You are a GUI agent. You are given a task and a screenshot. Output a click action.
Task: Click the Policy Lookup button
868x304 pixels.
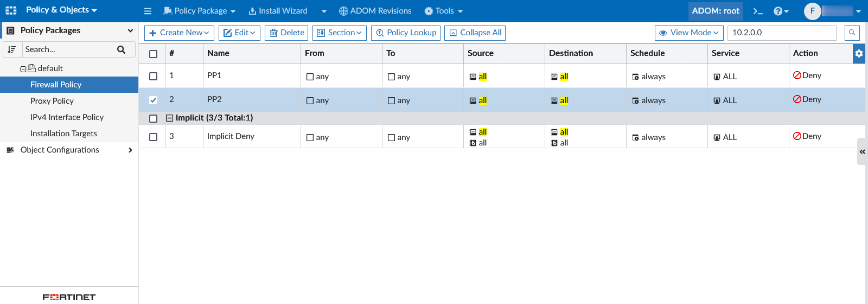[x=406, y=33]
